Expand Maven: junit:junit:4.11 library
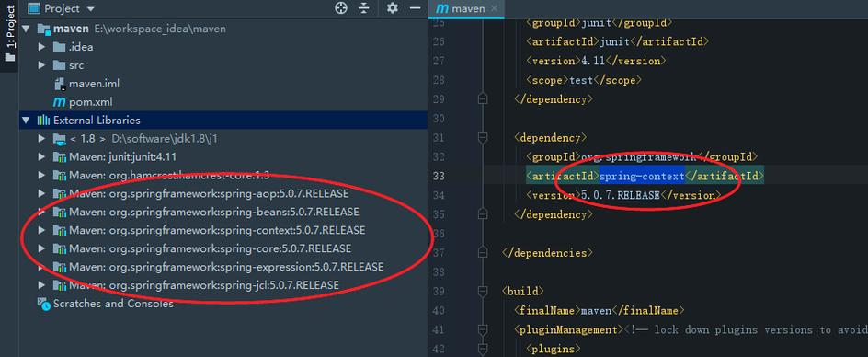Image resolution: width=868 pixels, height=357 pixels. tap(41, 157)
